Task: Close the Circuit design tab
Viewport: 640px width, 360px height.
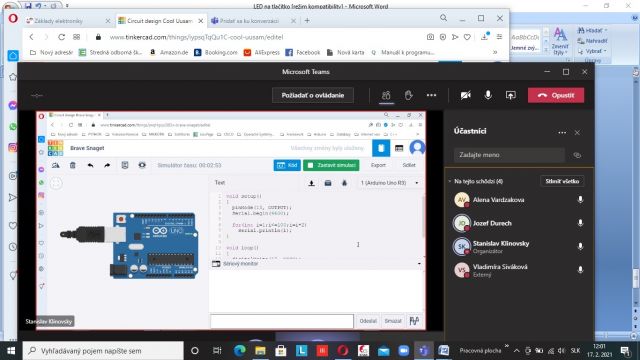Action: point(200,21)
